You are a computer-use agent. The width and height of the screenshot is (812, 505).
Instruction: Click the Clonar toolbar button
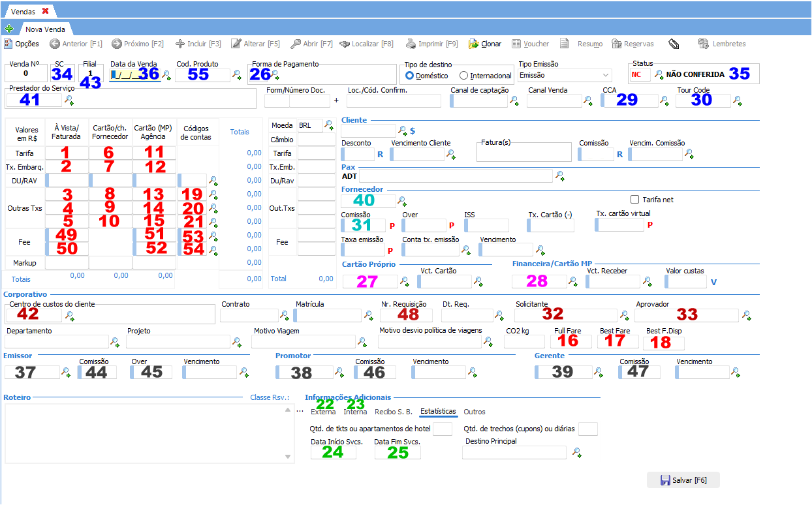(x=485, y=44)
